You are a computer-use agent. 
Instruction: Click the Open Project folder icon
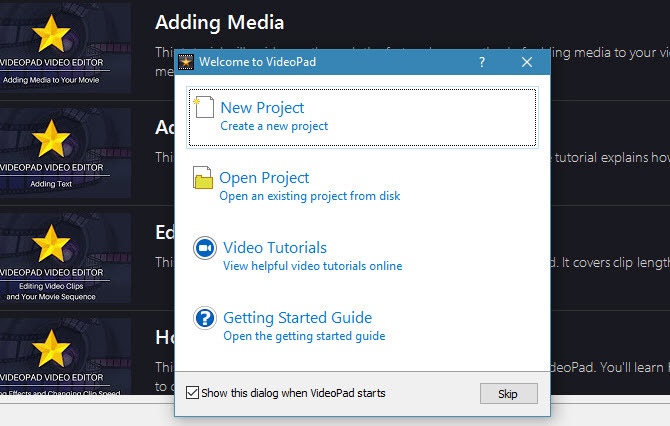click(x=203, y=177)
